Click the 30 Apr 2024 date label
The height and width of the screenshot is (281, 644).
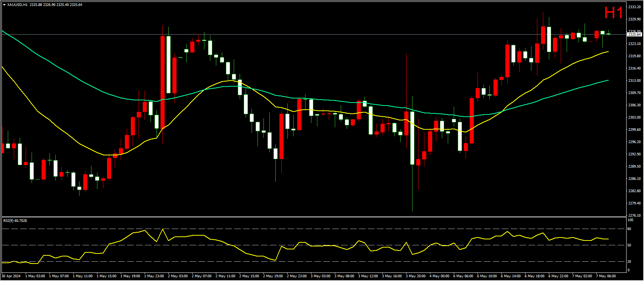point(11,276)
